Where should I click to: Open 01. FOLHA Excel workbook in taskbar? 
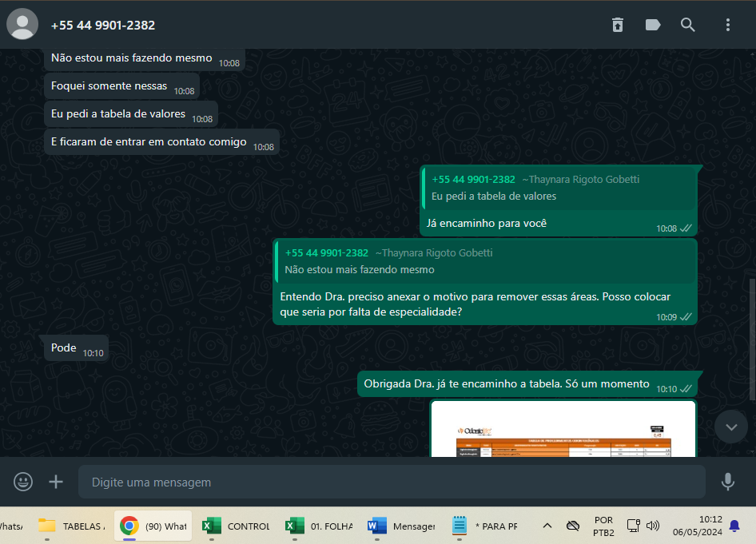pos(319,526)
